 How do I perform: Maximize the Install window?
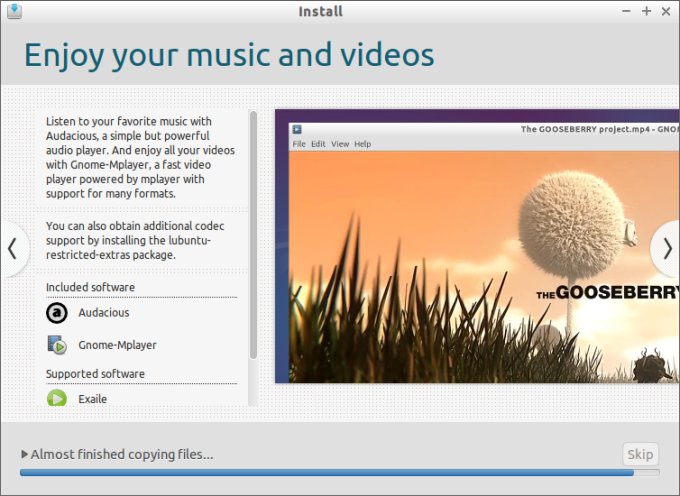[x=646, y=11]
